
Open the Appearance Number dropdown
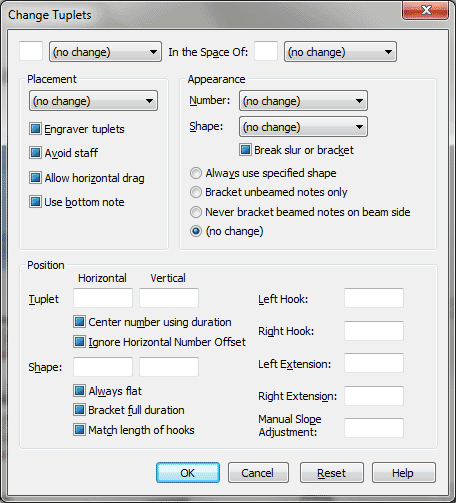303,101
